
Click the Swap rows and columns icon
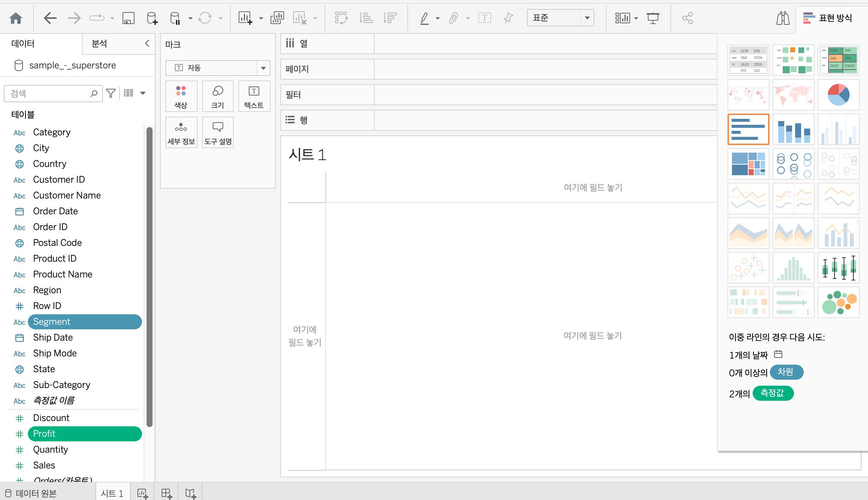(341, 18)
